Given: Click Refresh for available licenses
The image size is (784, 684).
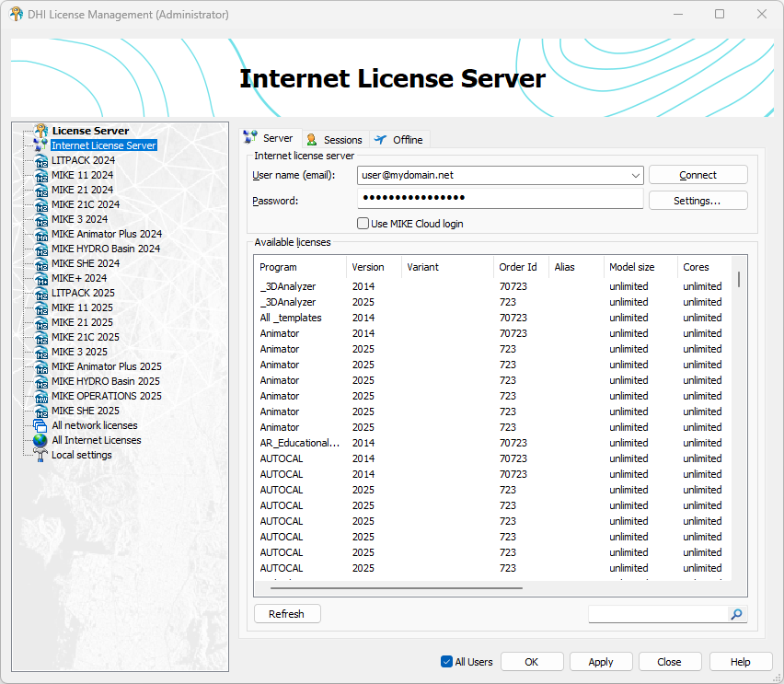Looking at the screenshot, I should 287,614.
